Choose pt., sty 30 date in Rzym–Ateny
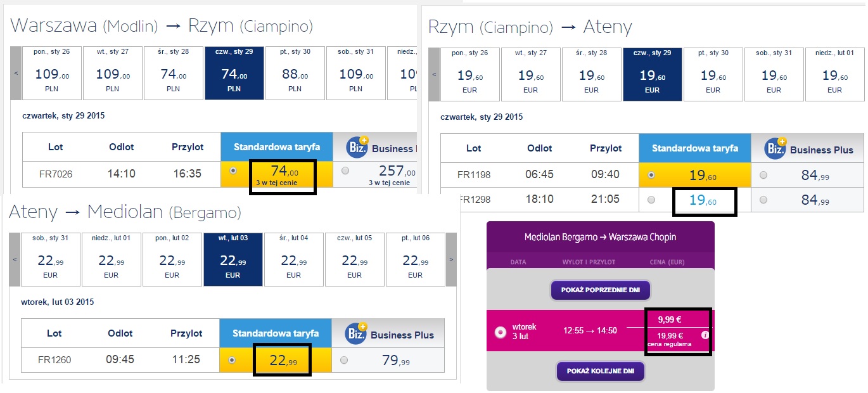Screen dimensions: 868x393 click(713, 74)
